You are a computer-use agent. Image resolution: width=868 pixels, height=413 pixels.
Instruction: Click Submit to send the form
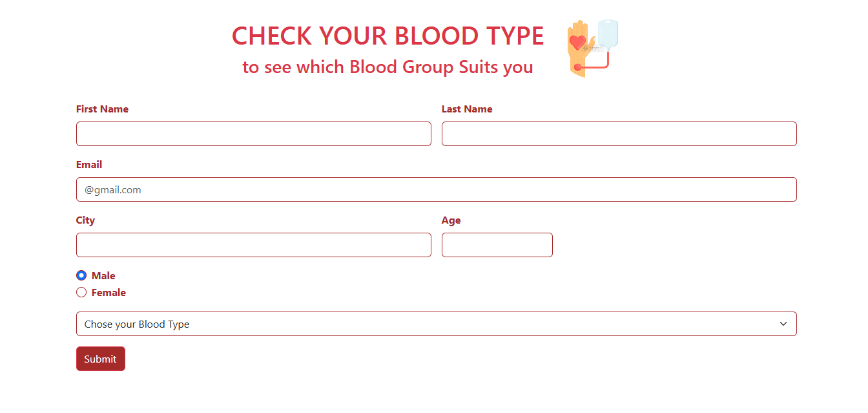(101, 358)
